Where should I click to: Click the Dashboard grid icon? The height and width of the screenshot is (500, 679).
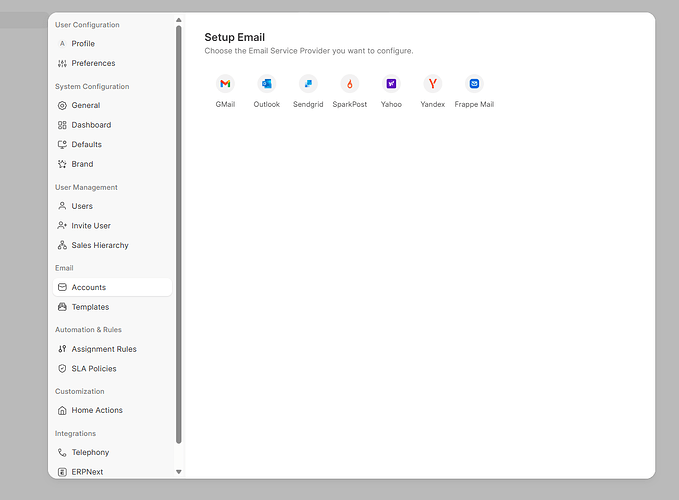pos(62,125)
